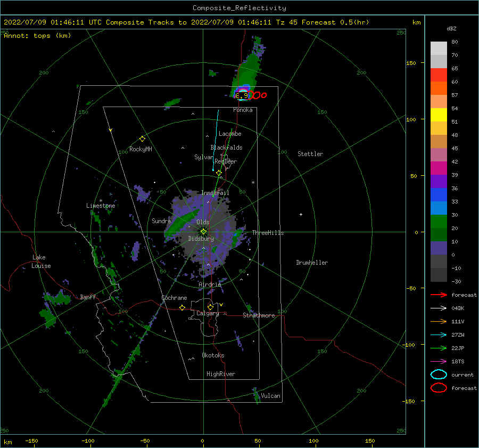479x448 pixels.
Task: Click the green 22JP arrow legend icon
Action: (x=439, y=348)
